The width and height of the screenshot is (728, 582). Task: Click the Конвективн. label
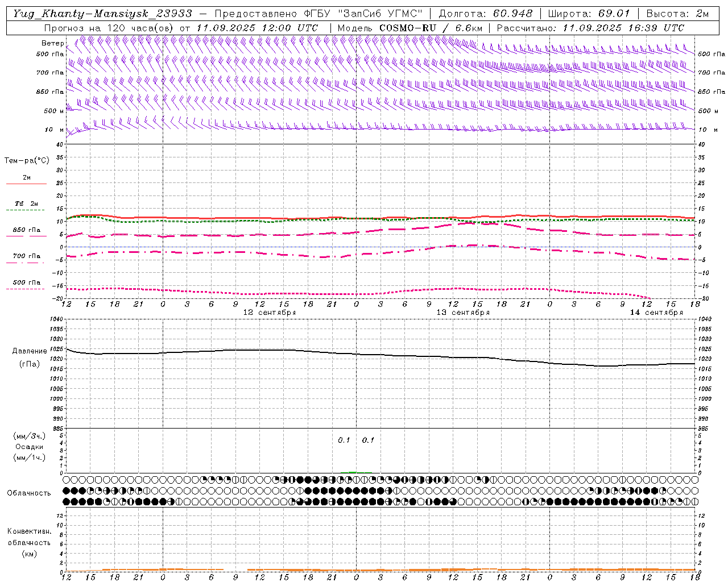[29, 531]
